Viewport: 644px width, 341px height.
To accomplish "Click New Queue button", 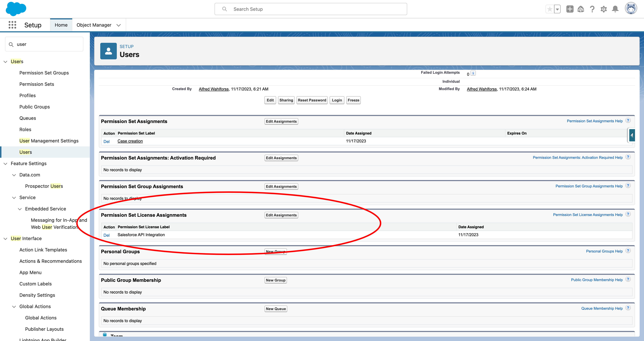I will point(276,309).
